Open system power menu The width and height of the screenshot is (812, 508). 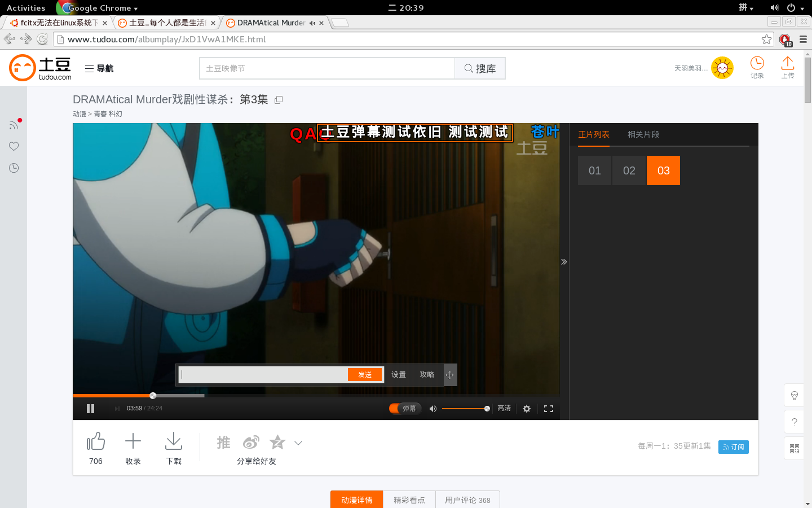[x=795, y=8]
